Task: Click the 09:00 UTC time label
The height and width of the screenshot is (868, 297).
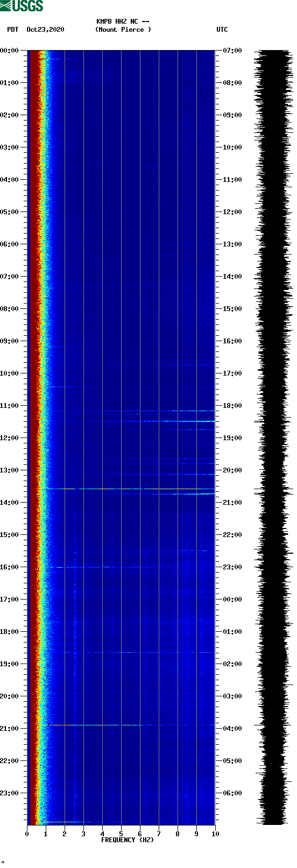Action: click(232, 115)
